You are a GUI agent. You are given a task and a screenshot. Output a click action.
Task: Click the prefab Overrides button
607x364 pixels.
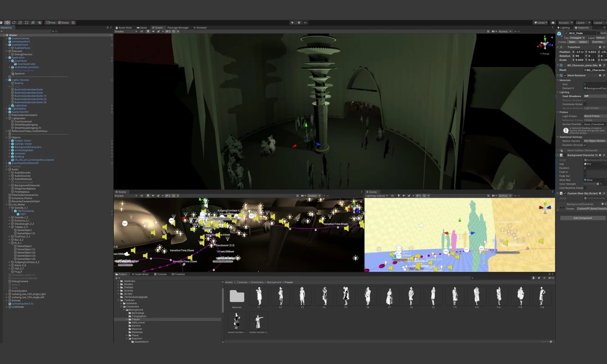pyautogui.click(x=597, y=42)
